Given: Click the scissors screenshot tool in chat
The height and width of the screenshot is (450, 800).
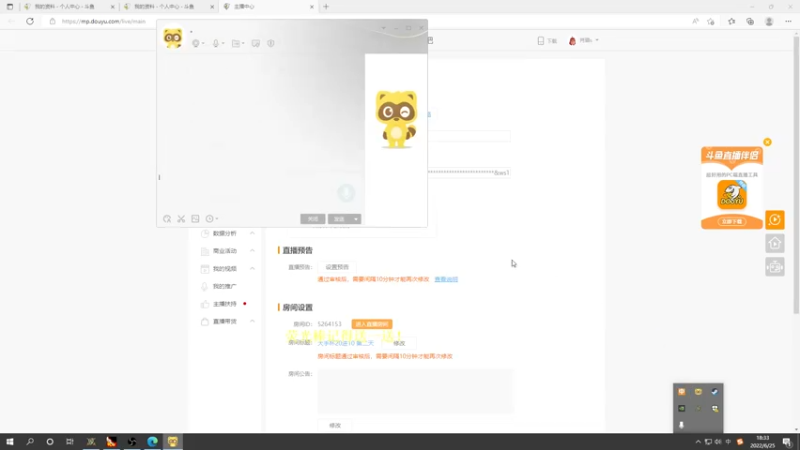Looking at the screenshot, I should 181,219.
